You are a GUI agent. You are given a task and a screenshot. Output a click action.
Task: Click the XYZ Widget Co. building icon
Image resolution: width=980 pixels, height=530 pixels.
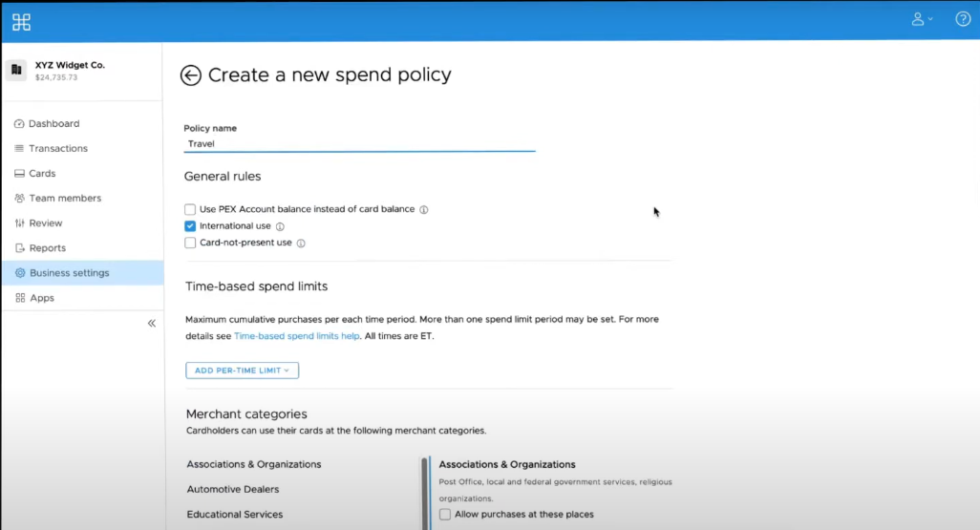[16, 70]
